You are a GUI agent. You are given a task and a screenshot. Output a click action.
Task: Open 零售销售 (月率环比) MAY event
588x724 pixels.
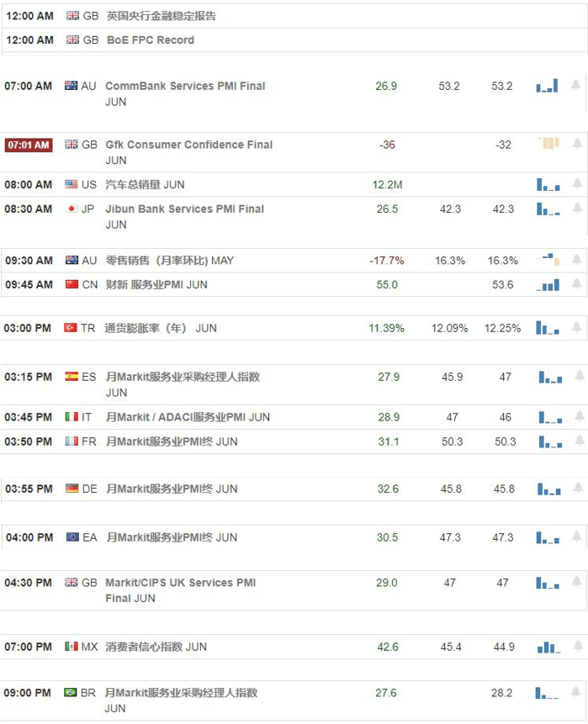(170, 260)
